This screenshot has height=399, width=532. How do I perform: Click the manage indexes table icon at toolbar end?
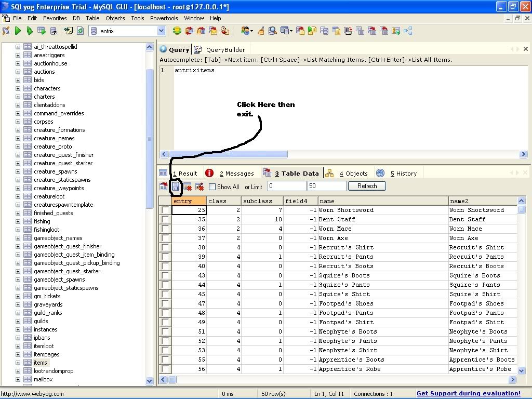(396, 31)
